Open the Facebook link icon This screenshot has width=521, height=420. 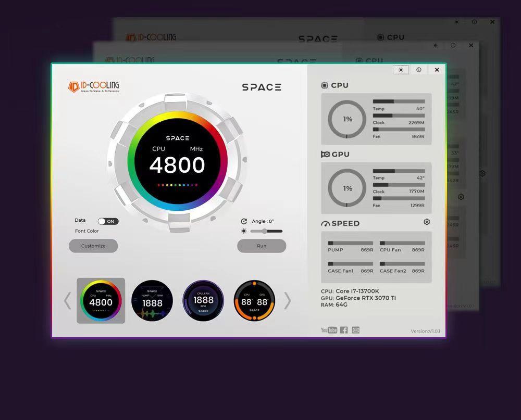point(344,330)
